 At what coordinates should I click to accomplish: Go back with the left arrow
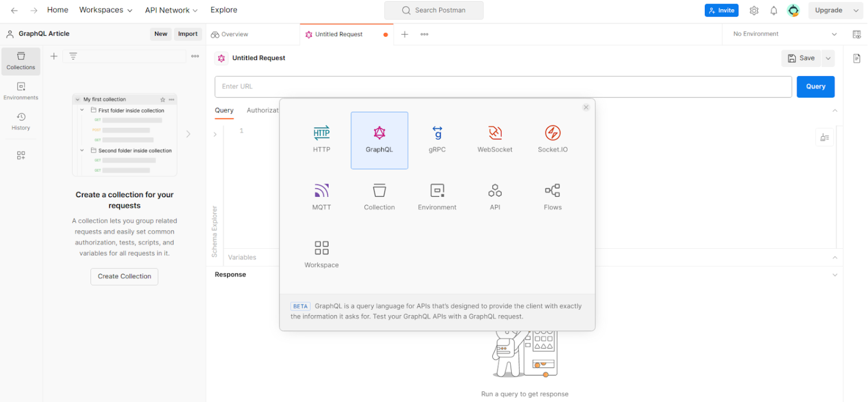tap(14, 10)
